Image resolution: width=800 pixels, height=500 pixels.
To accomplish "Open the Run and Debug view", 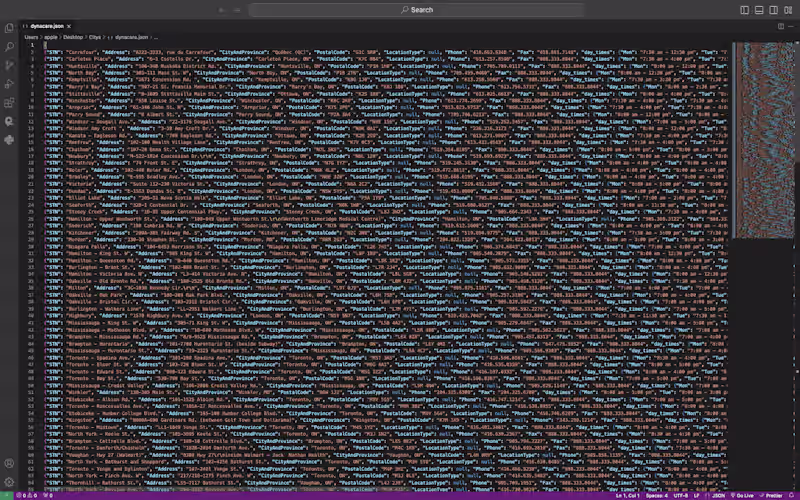I will coord(9,84).
